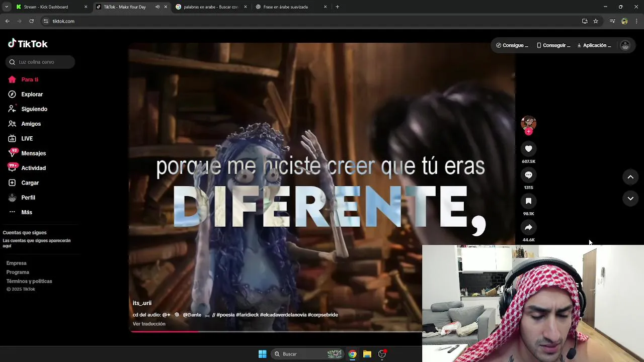Open a new browser tab
Viewport: 644px width, 362px height.
coord(337,7)
